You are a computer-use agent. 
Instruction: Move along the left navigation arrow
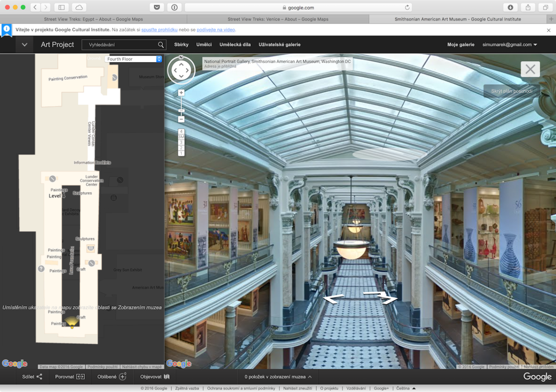[334, 299]
